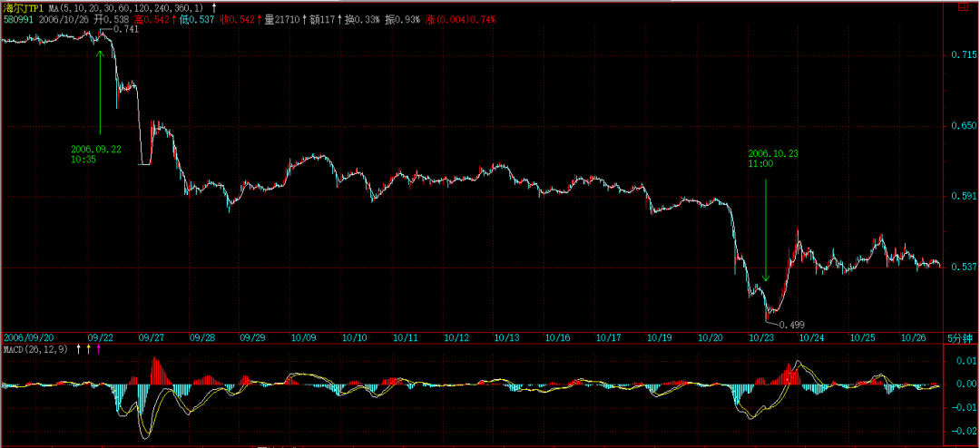Click the 10/19 date axis label
Viewport: 980px width, 448px height.
click(660, 337)
